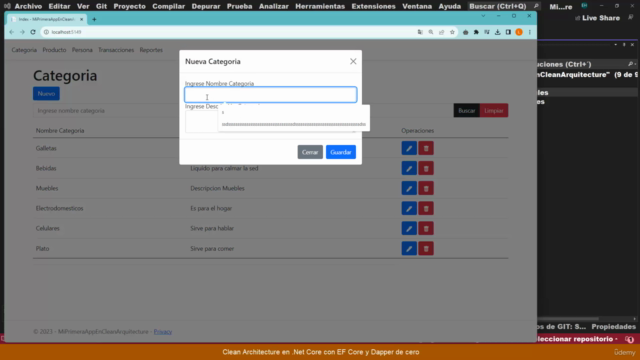
Task: Delete the Muebles category with trash icon
Action: pyautogui.click(x=426, y=188)
